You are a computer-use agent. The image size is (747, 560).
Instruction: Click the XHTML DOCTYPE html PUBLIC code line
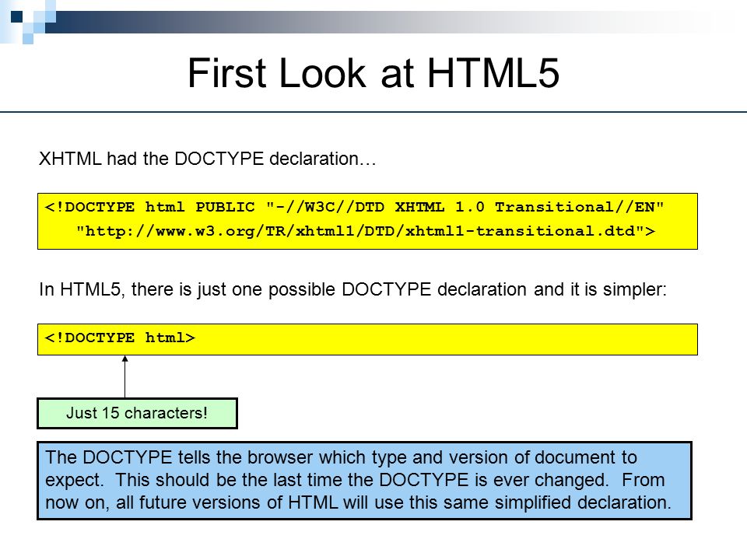354,207
